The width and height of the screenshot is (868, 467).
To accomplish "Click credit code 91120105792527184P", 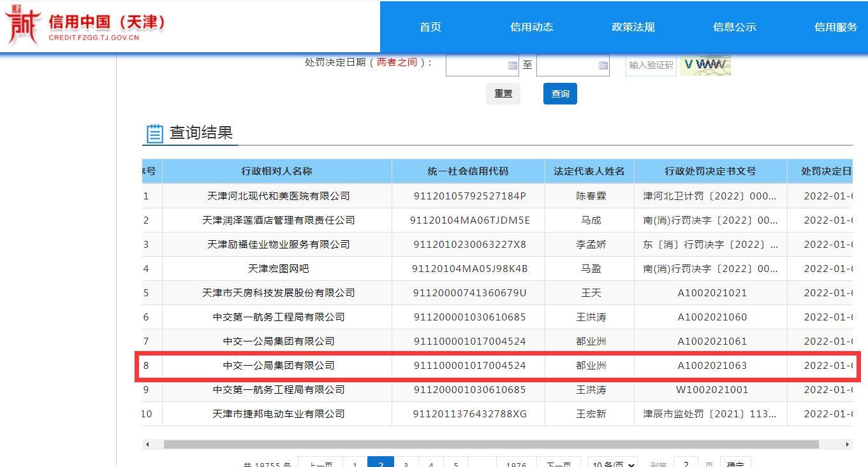I will [x=470, y=196].
